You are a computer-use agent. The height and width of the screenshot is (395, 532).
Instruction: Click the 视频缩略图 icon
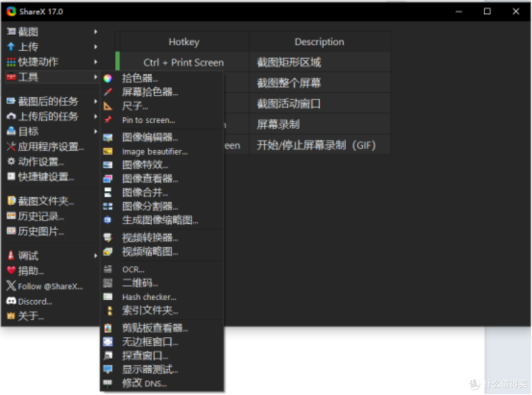[x=108, y=251]
